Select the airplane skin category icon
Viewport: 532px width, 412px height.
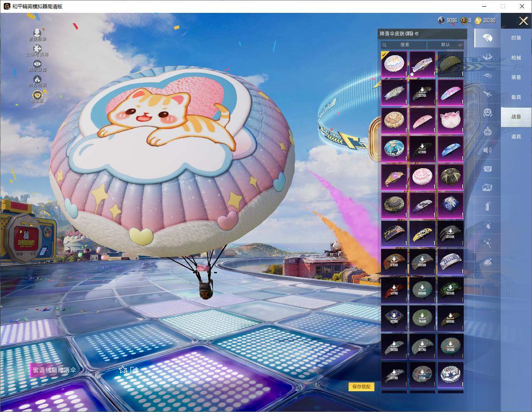pyautogui.click(x=488, y=94)
